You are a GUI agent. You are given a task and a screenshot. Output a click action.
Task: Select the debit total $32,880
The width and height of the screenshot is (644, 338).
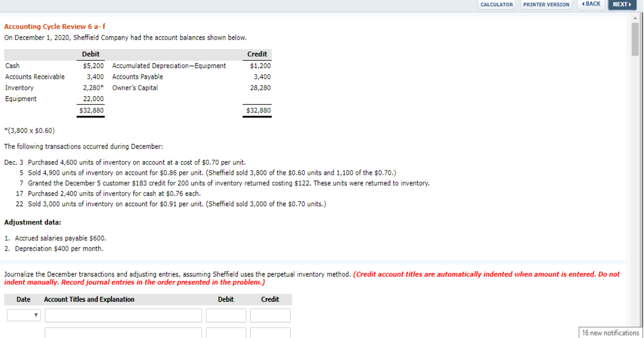91,110
